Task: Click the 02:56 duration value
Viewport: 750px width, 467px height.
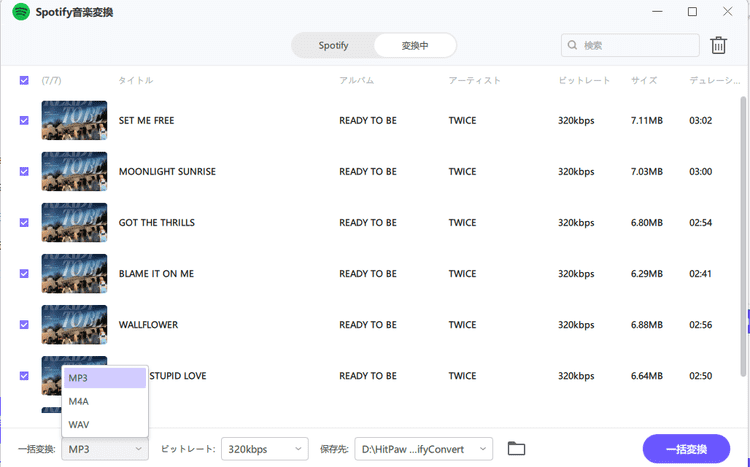Action: tap(700, 324)
